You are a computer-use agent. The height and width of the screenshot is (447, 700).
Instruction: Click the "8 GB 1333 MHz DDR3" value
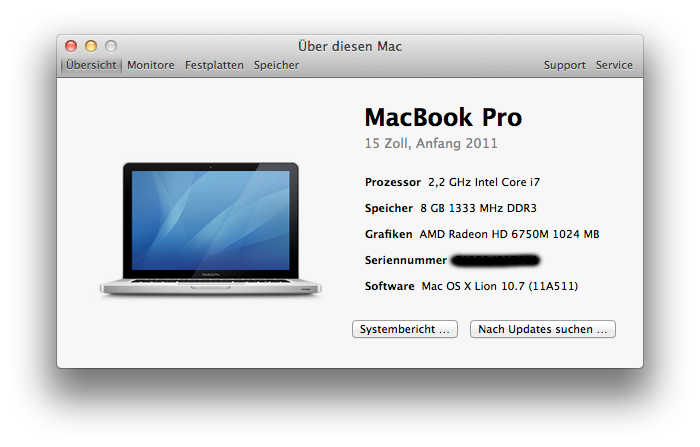478,208
